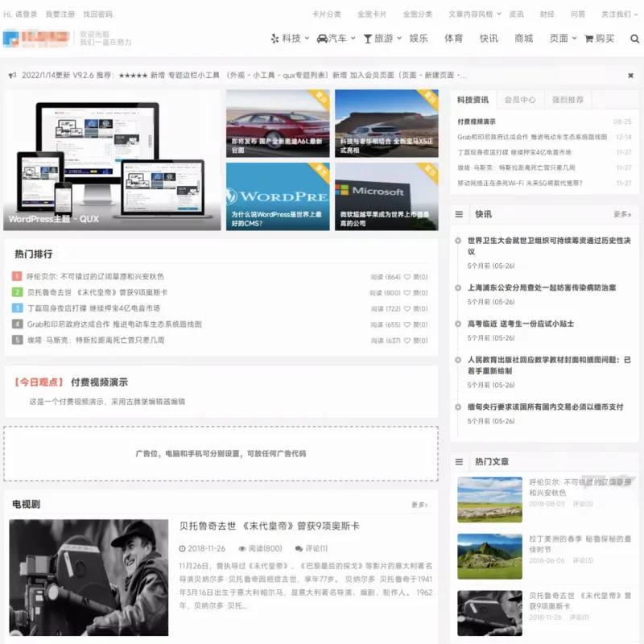Like the 丁磊现身夜店打碟 article heart
644x644 pixels.
(407, 309)
